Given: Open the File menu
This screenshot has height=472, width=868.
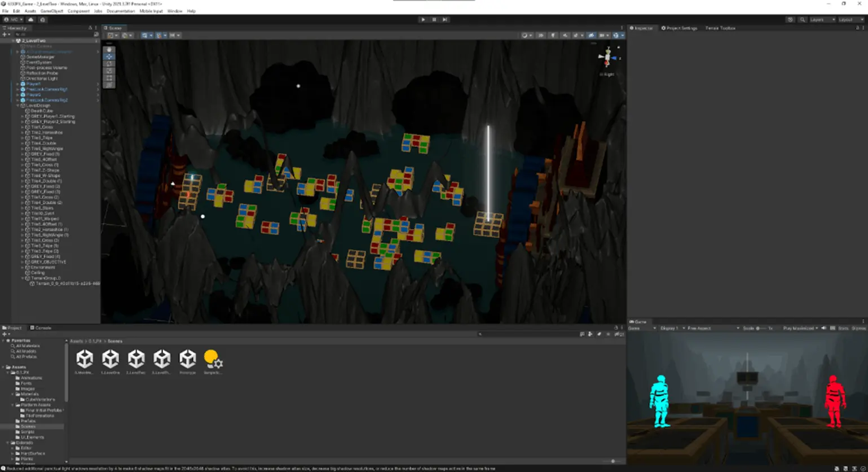Looking at the screenshot, I should (6, 11).
